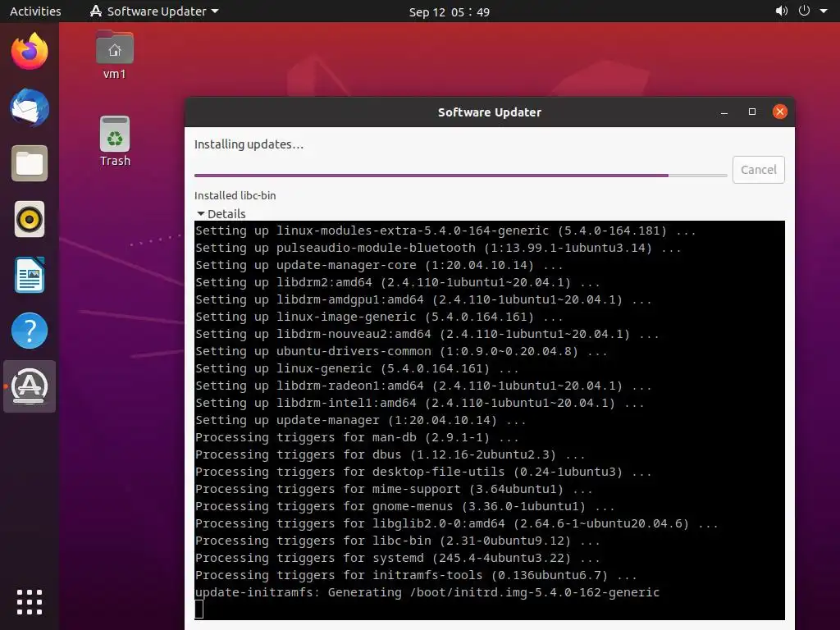Click the line 'Setting up update-manager (1:20.04.10.14)'

(x=361, y=420)
